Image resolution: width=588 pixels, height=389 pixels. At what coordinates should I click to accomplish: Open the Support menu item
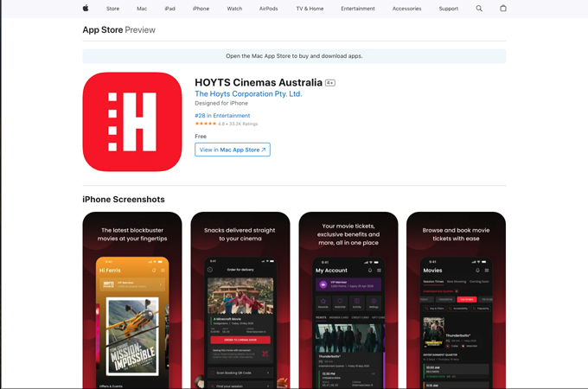pos(449,9)
